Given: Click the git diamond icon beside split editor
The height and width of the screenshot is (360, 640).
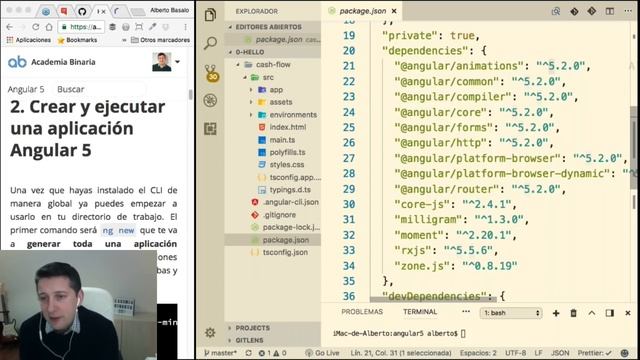Looking at the screenshot, I should [592, 11].
